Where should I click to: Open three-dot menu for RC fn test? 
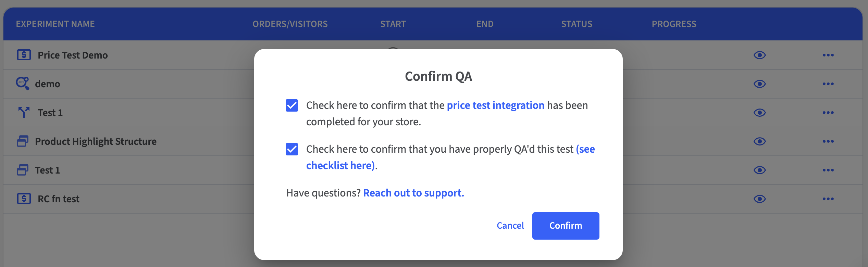828,199
